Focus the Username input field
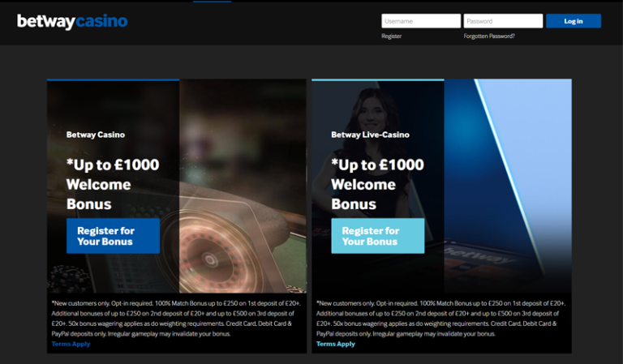Image resolution: width=623 pixels, height=364 pixels. pos(421,21)
